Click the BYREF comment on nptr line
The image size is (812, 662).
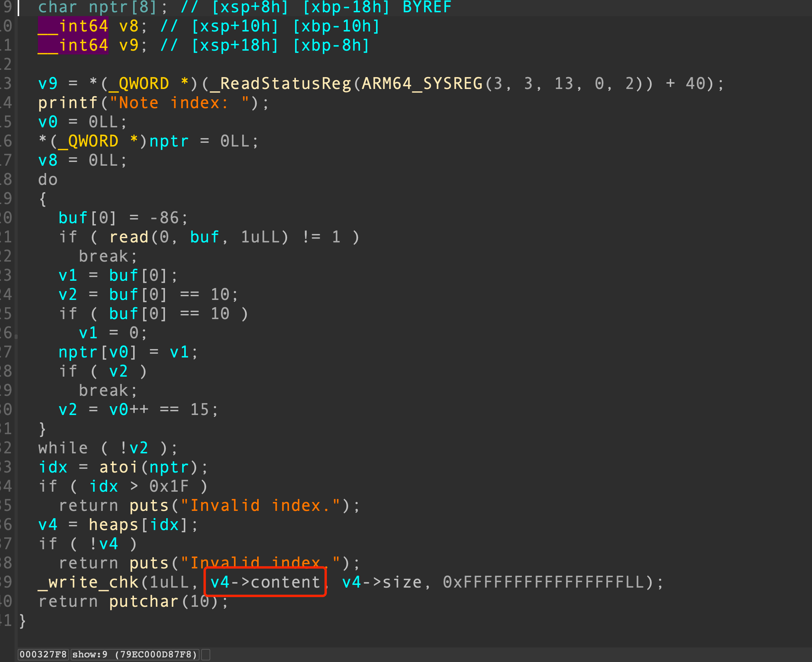coord(427,7)
